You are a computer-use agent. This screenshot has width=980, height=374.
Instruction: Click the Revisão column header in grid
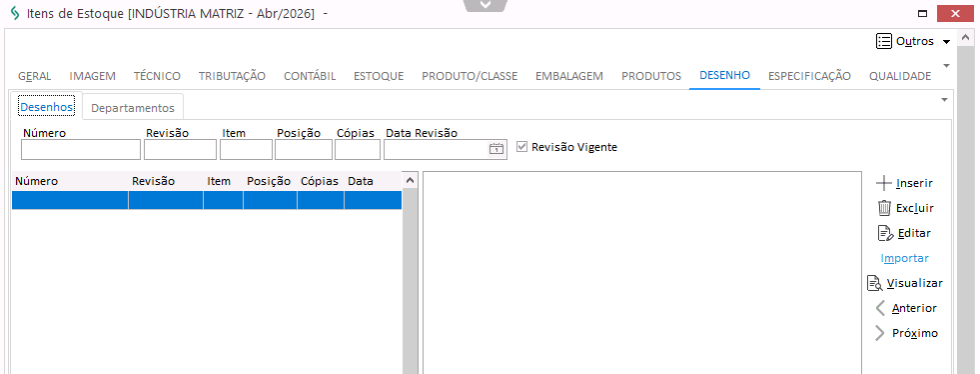tap(166, 181)
